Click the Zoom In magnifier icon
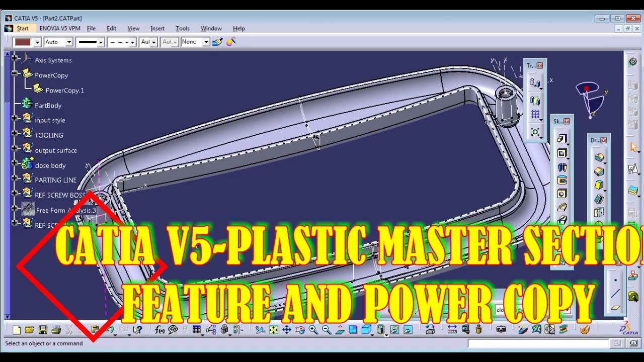Image resolution: width=644 pixels, height=362 pixels. click(x=313, y=330)
